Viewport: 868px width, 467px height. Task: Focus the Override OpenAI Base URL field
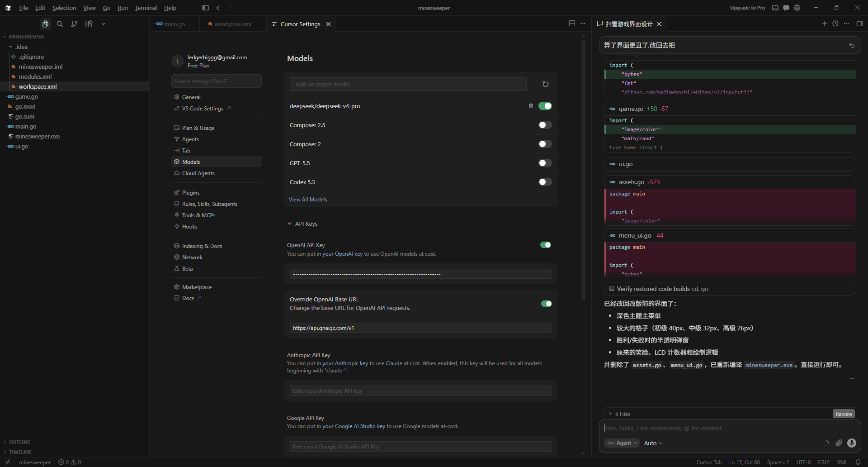(x=421, y=328)
